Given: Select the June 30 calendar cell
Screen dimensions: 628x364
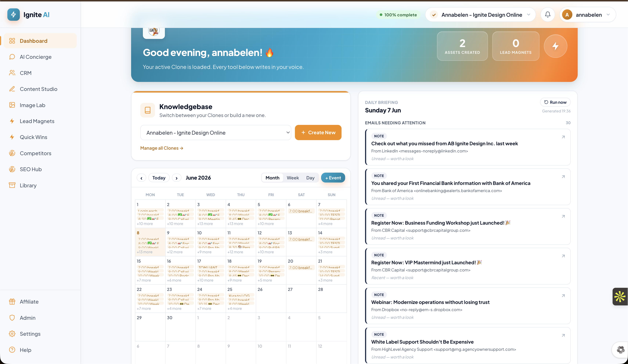Looking at the screenshot, I should coord(181,327).
